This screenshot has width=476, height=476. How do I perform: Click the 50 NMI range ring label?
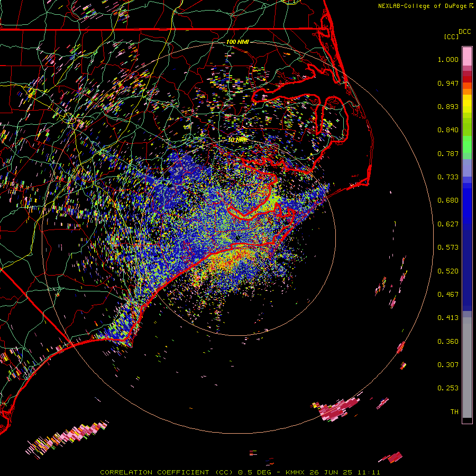coord(237,140)
